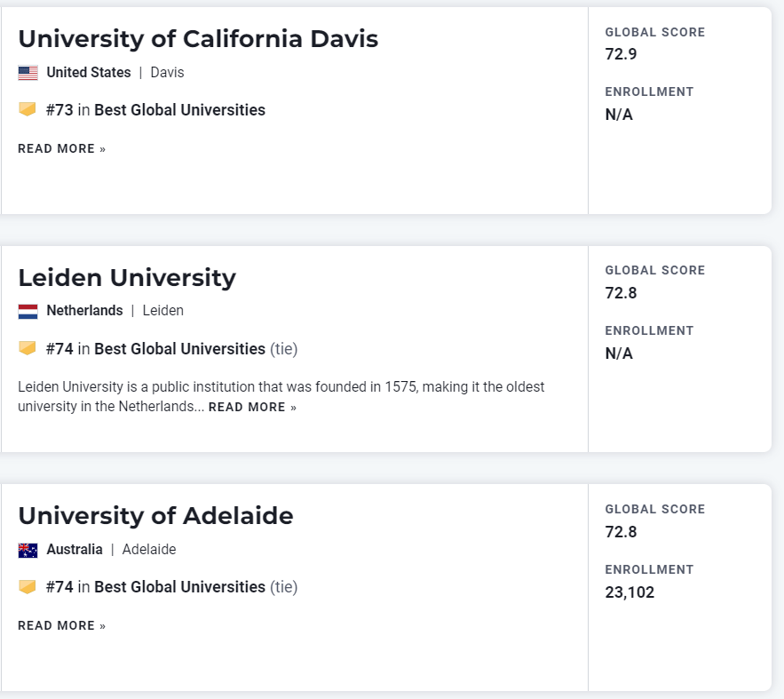This screenshot has height=699, width=784.
Task: Click UC Davis global score 72.9
Action: [621, 54]
